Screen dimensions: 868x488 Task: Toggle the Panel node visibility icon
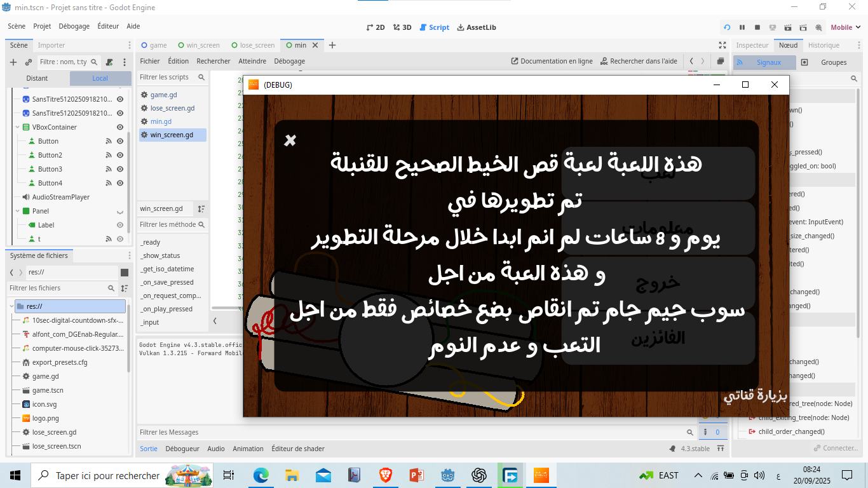pos(120,211)
